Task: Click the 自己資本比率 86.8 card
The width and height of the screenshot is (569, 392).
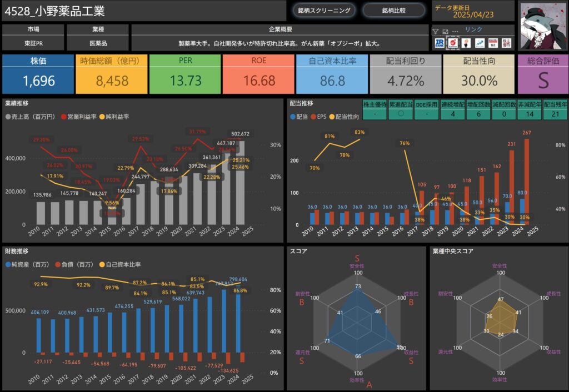Action: pyautogui.click(x=332, y=74)
